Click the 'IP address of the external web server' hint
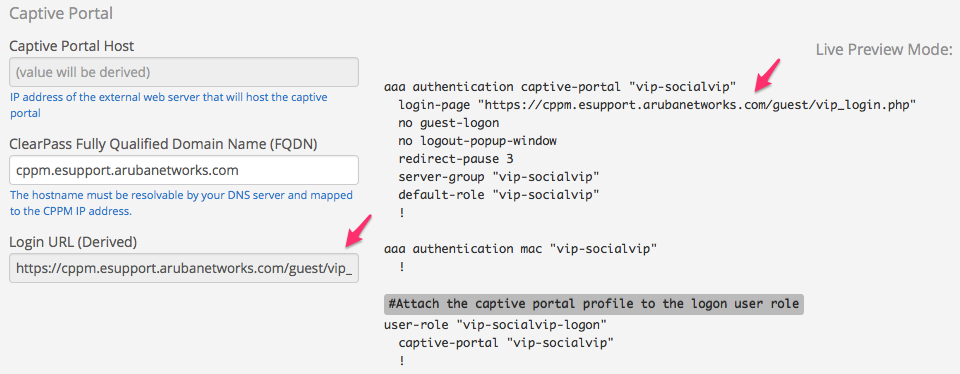The height and width of the screenshot is (374, 960). pyautogui.click(x=168, y=105)
